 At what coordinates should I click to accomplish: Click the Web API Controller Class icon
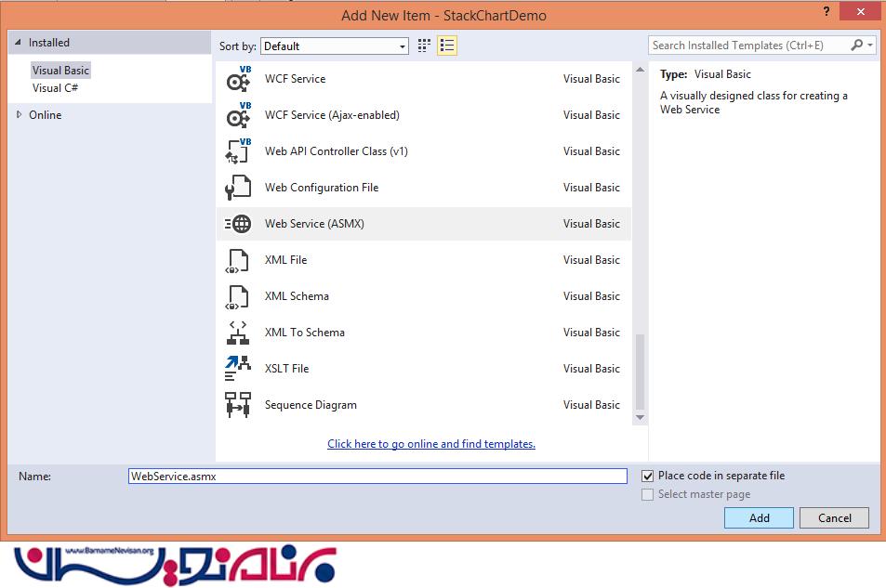[x=238, y=151]
